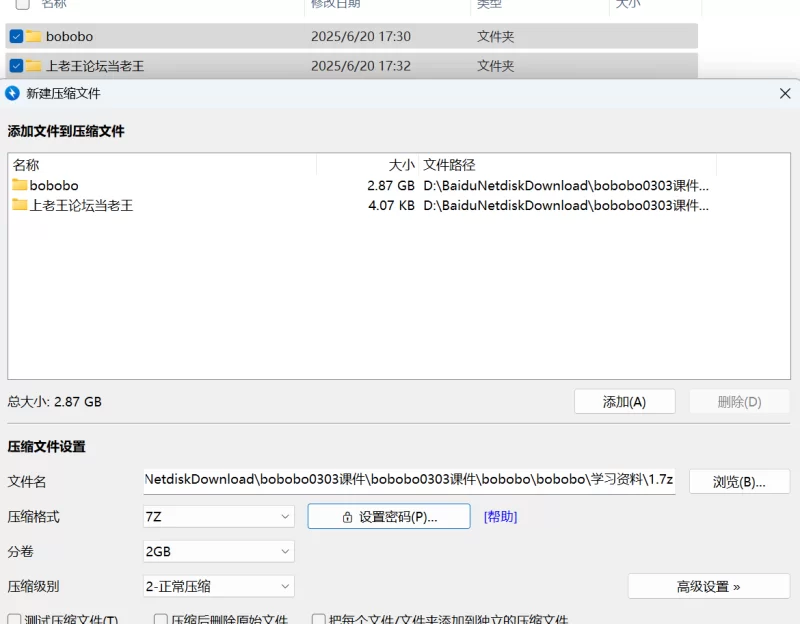Click the archive 文件名 path field
800x624 pixels.
click(x=409, y=481)
